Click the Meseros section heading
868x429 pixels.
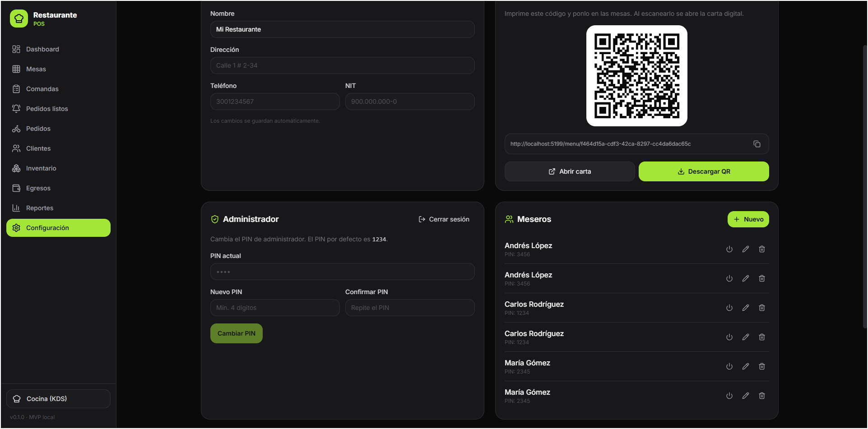pyautogui.click(x=534, y=219)
